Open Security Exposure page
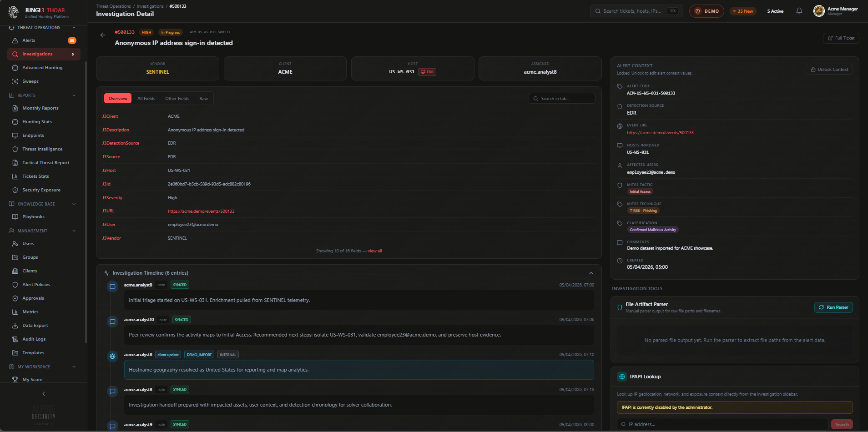The width and height of the screenshot is (868, 432). point(44,190)
